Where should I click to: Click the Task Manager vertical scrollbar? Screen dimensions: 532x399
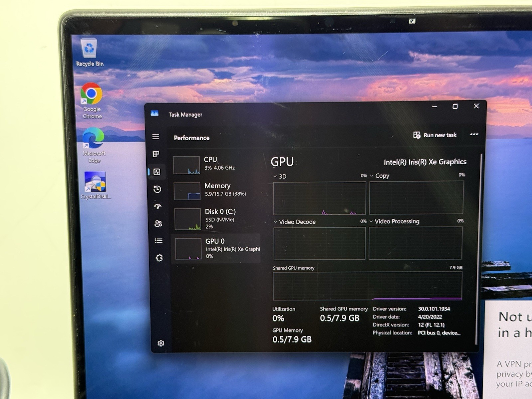coord(479,249)
